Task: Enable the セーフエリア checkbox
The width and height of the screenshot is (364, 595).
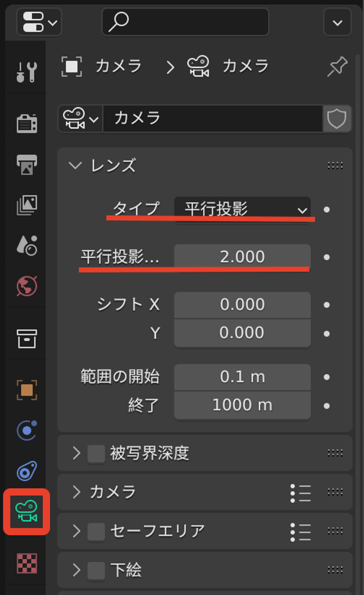Action: (x=96, y=532)
